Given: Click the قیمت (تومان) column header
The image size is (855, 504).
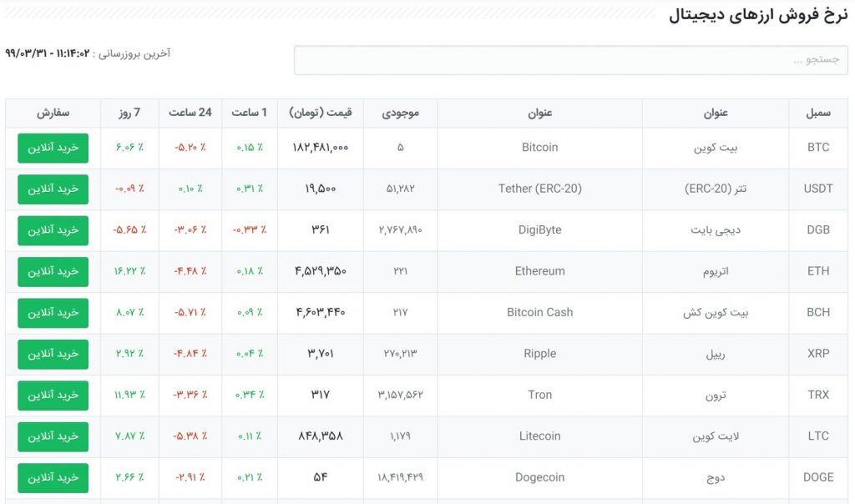Looking at the screenshot, I should (321, 113).
